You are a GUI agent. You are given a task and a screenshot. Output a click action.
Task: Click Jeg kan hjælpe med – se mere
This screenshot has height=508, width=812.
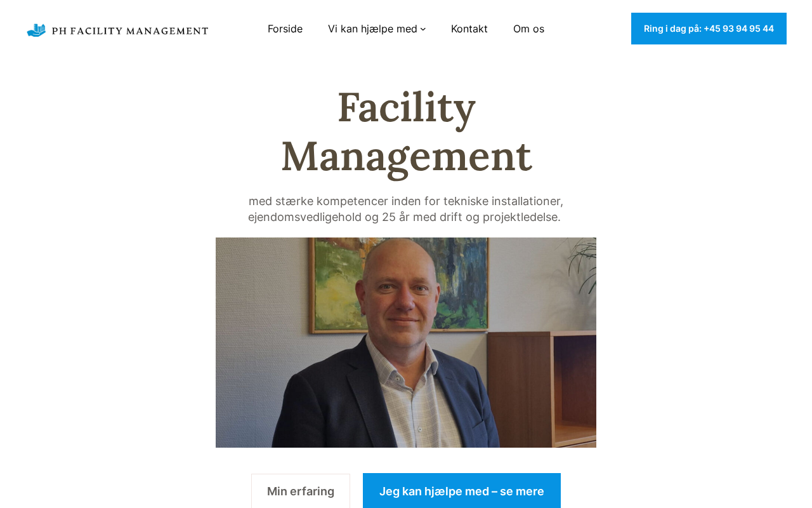click(x=462, y=491)
